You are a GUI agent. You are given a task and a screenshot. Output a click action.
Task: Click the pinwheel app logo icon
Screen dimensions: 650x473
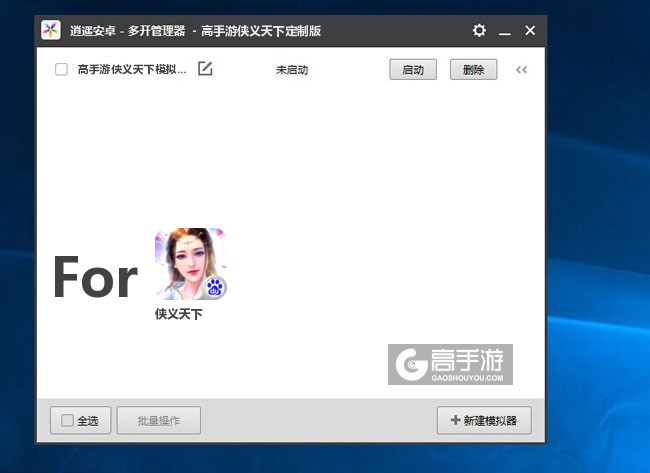click(51, 30)
